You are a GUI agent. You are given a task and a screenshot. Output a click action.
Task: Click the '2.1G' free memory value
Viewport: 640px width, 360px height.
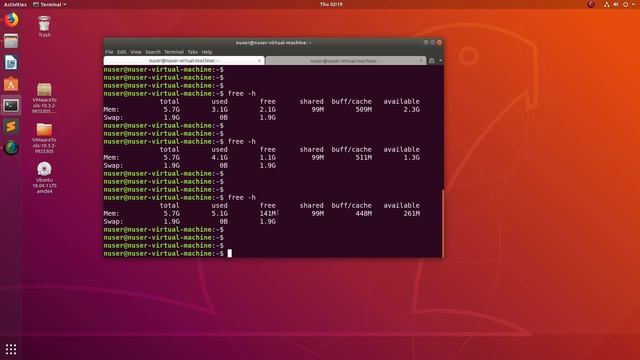pyautogui.click(x=268, y=109)
